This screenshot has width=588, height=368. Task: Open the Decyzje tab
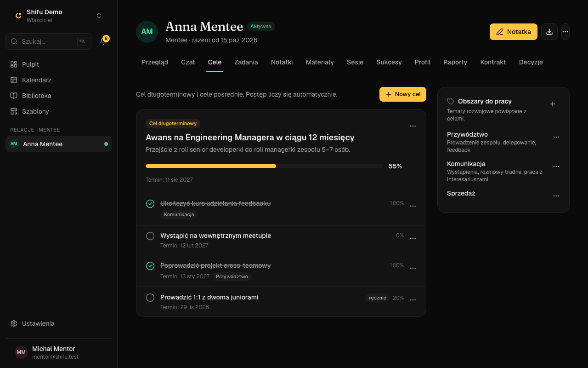(531, 62)
